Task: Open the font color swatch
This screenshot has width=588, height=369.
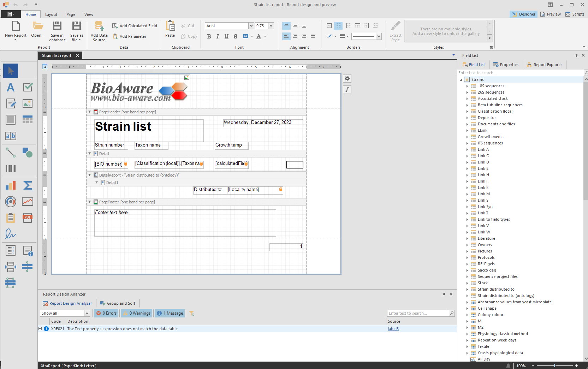Action: [259, 36]
